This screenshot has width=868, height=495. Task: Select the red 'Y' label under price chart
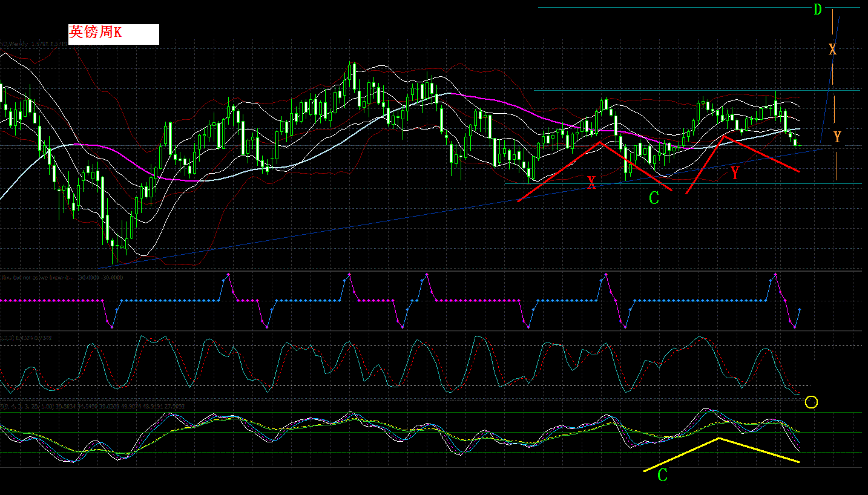click(x=735, y=174)
